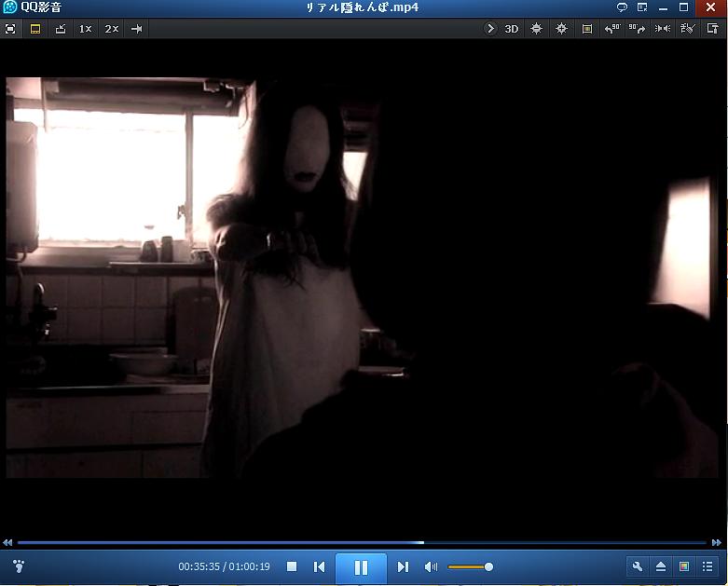This screenshot has width=728, height=586.
Task: Show the playlist panel
Action: point(707,566)
